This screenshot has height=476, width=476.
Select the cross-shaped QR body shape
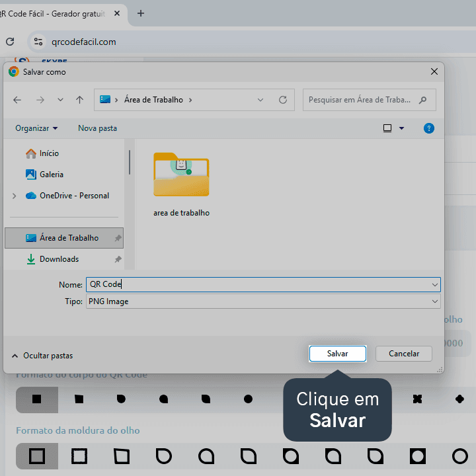417,399
